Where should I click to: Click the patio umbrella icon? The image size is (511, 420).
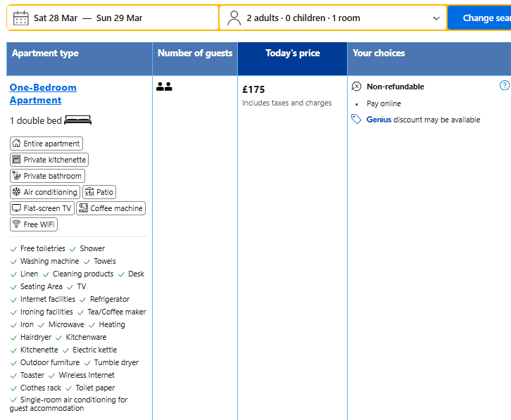point(89,192)
